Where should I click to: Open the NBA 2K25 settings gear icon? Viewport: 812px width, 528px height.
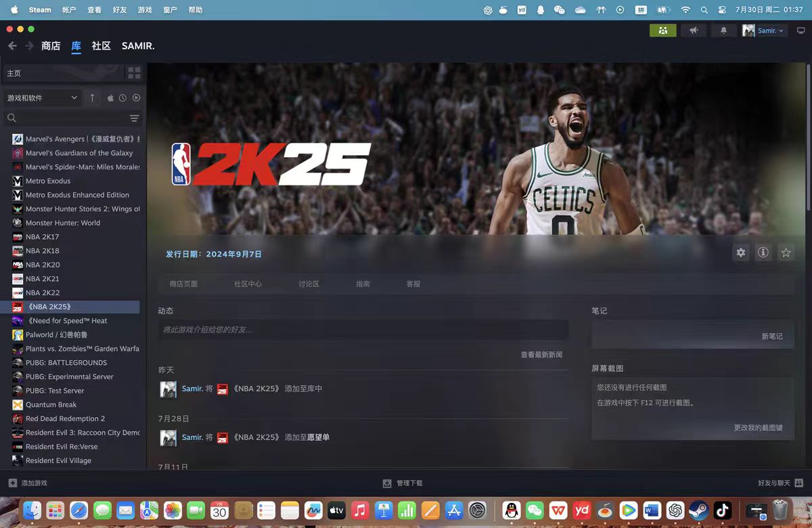[x=741, y=252]
